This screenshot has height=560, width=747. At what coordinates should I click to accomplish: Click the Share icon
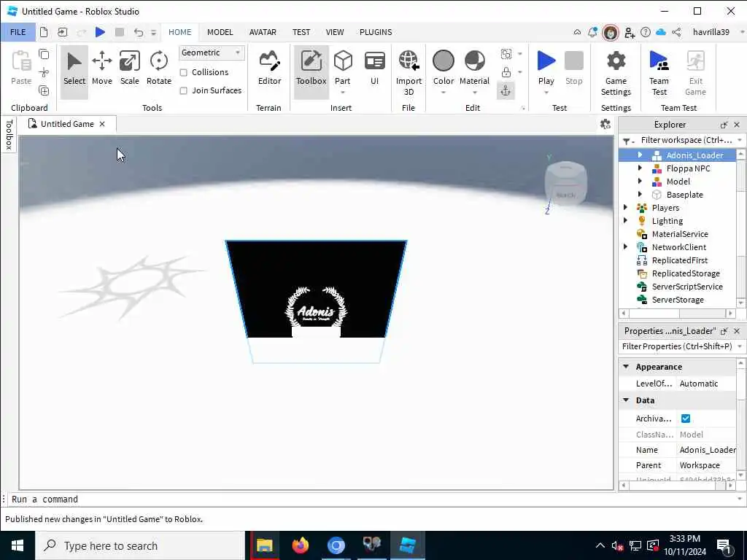(x=676, y=32)
